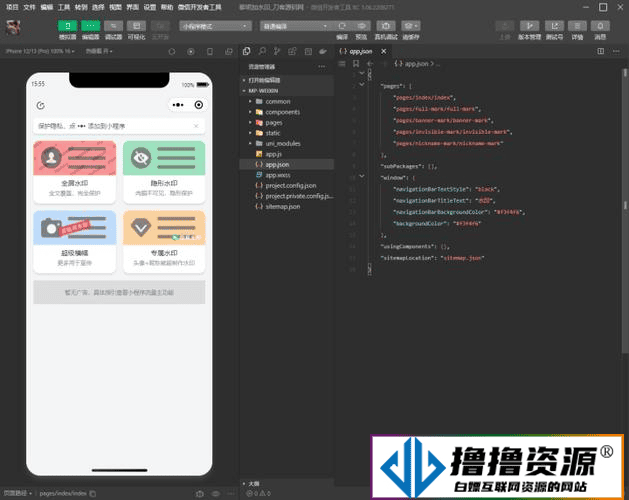Viewport: 629px width, 500px height.
Task: Click the go back arrow in editor toolbar
Action: [x=370, y=63]
